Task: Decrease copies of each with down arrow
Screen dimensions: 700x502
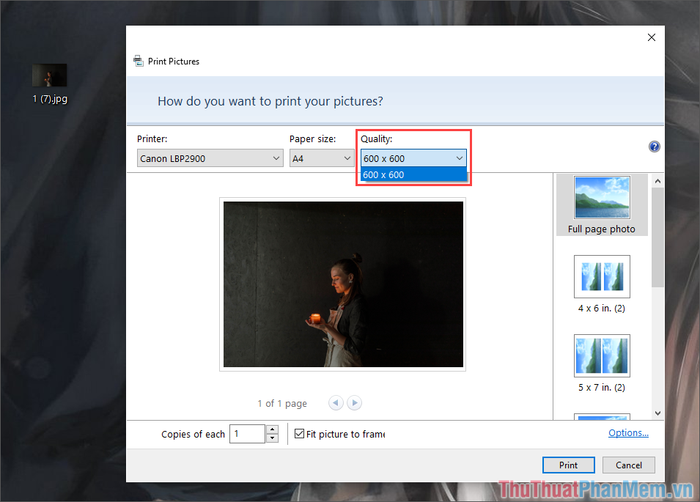Action: 272,438
